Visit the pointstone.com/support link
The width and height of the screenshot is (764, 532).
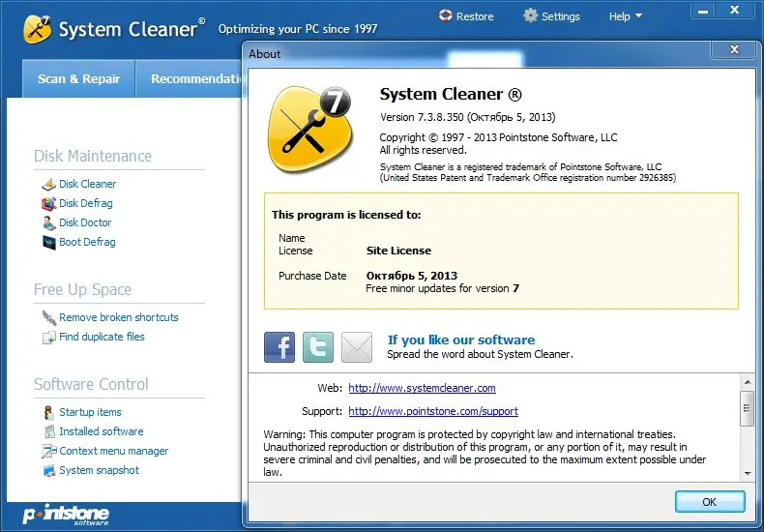pyautogui.click(x=433, y=411)
